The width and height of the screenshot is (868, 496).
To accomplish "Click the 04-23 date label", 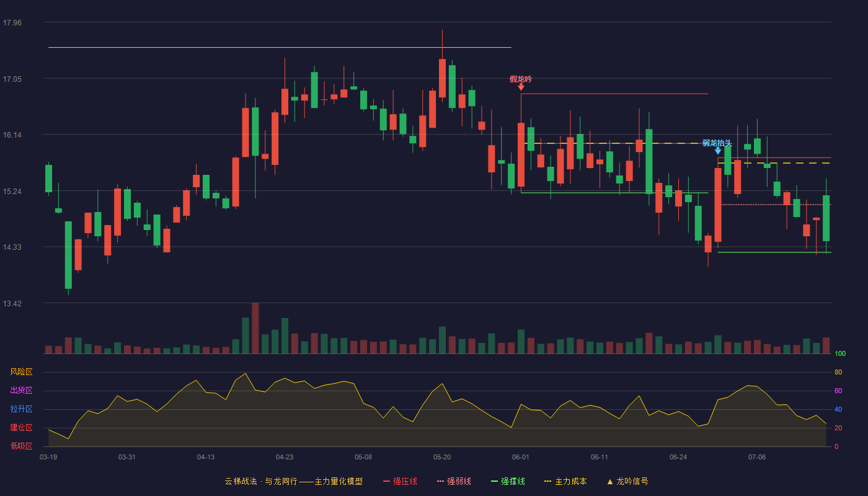I will click(285, 457).
